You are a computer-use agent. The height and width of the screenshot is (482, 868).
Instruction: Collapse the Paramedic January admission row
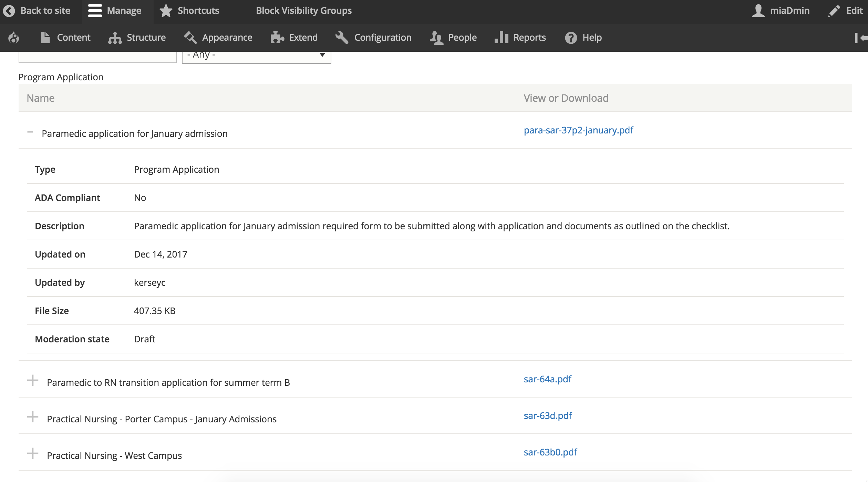[30, 132]
